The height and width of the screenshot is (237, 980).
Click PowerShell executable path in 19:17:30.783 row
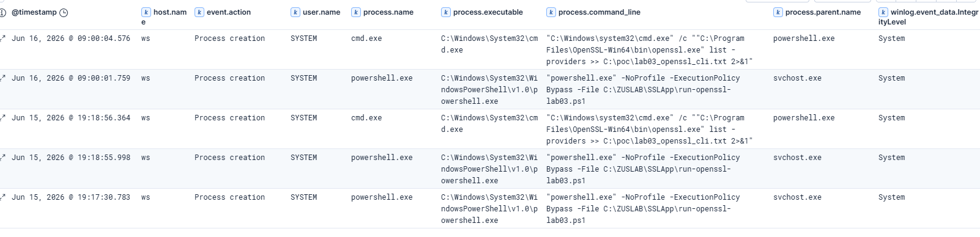click(x=489, y=209)
